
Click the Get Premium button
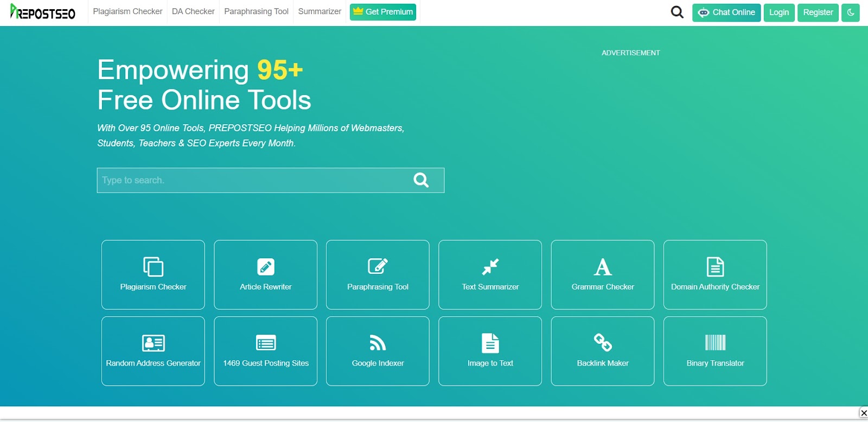tap(383, 12)
